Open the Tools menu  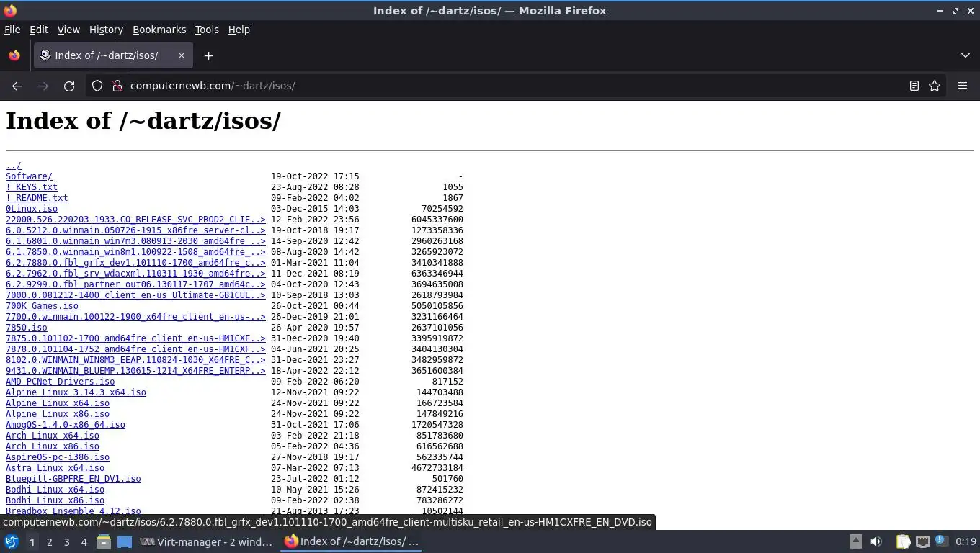pyautogui.click(x=207, y=30)
